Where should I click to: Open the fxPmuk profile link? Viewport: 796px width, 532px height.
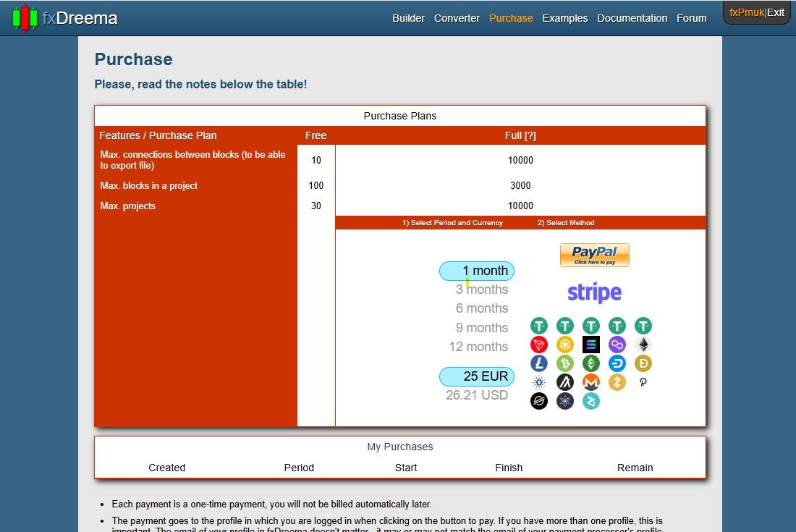747,12
